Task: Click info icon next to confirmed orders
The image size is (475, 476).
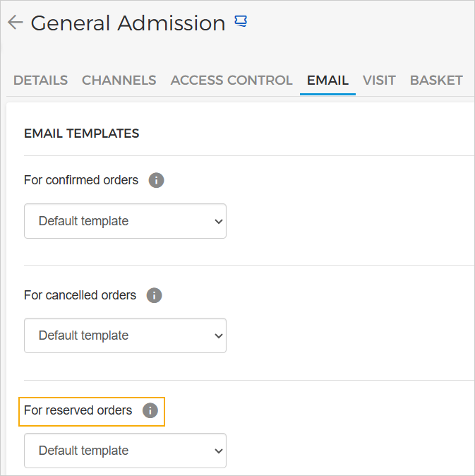Action: click(x=156, y=180)
